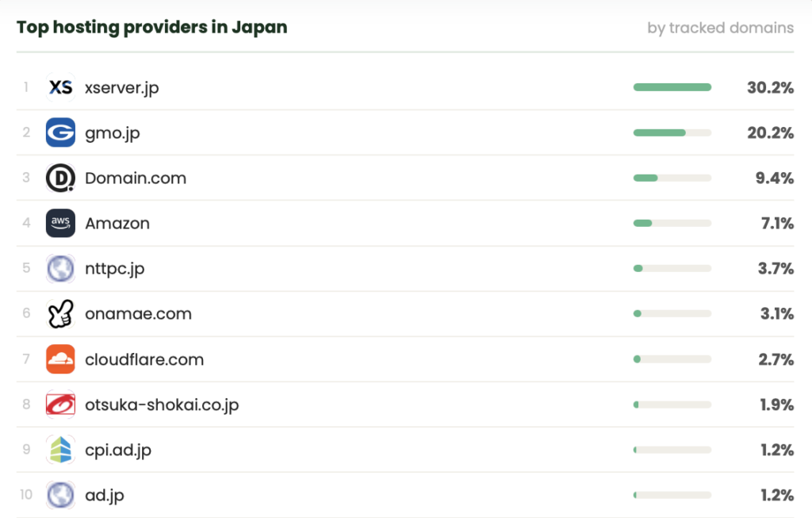Open the onamae.com provider name
Screen dimensions: 812x518
(138, 314)
